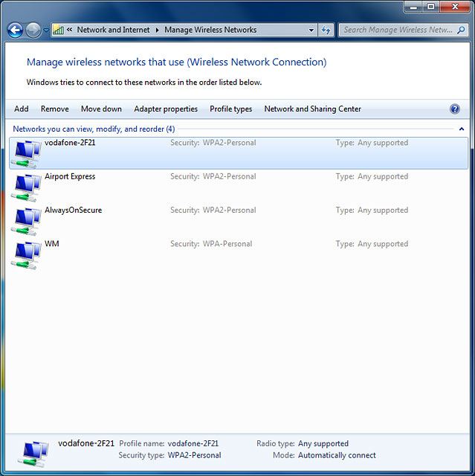Click the Type value of the WM row
This screenshot has height=476, width=475.
click(x=383, y=243)
